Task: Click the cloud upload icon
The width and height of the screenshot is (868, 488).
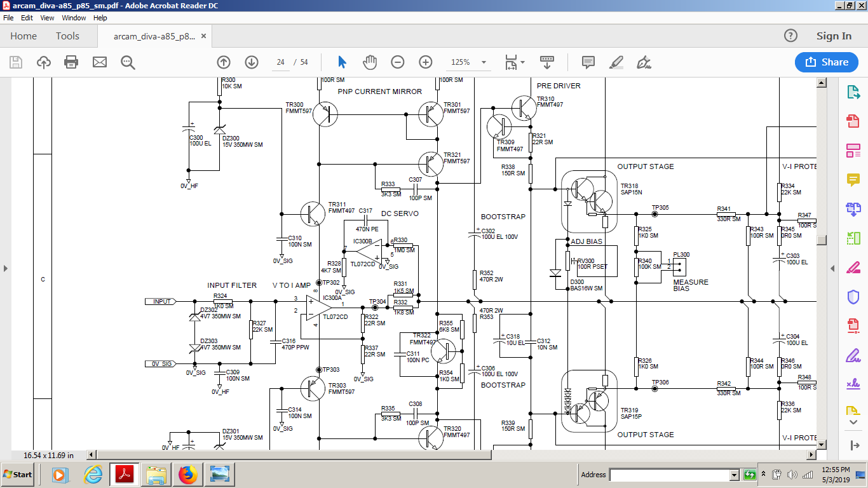Action: [44, 62]
